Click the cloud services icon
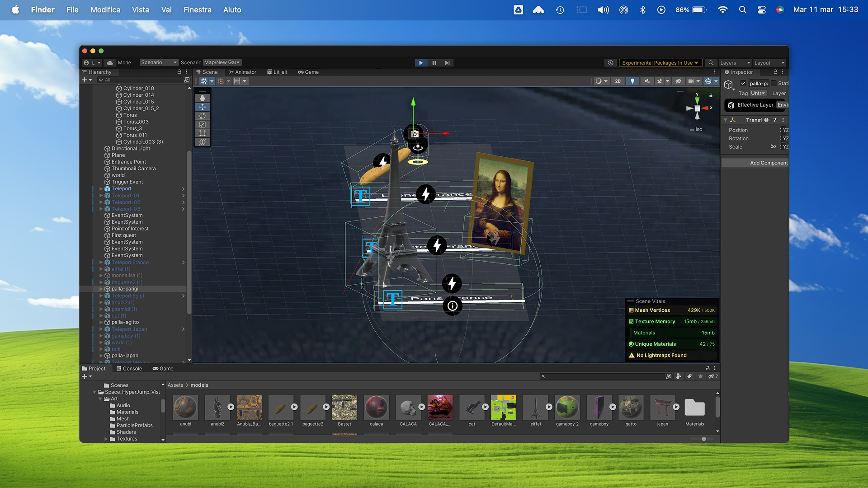This screenshot has height=488, width=868. click(110, 63)
